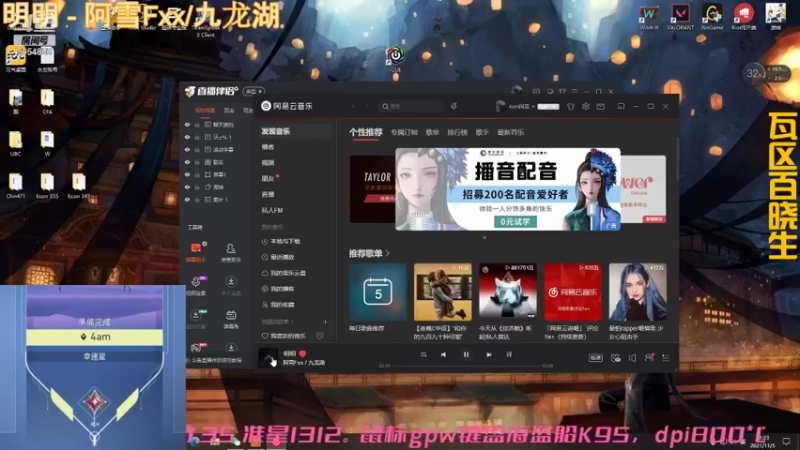This screenshot has height=450, width=800.
Task: Start voice song recognition microphone icon
Action: click(454, 106)
